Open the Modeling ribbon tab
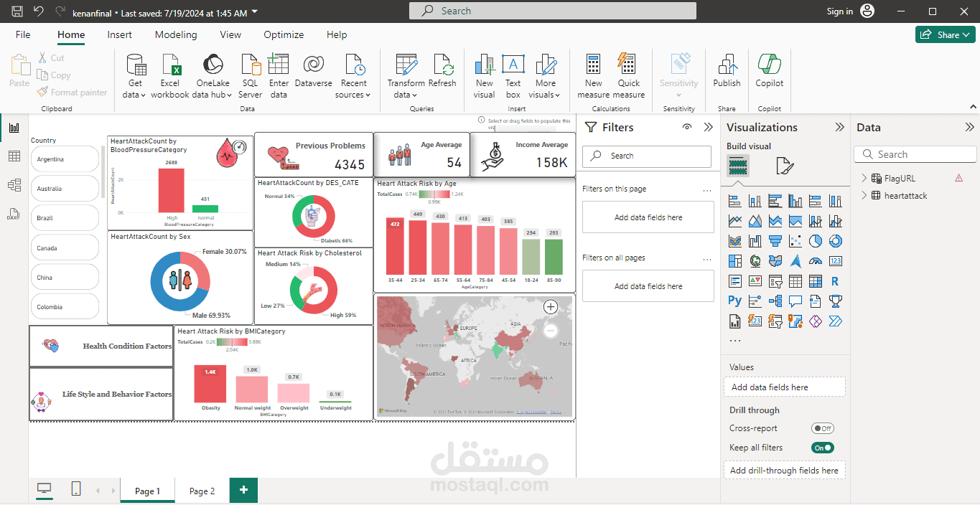Screen dimensions: 980x505 tap(176, 34)
